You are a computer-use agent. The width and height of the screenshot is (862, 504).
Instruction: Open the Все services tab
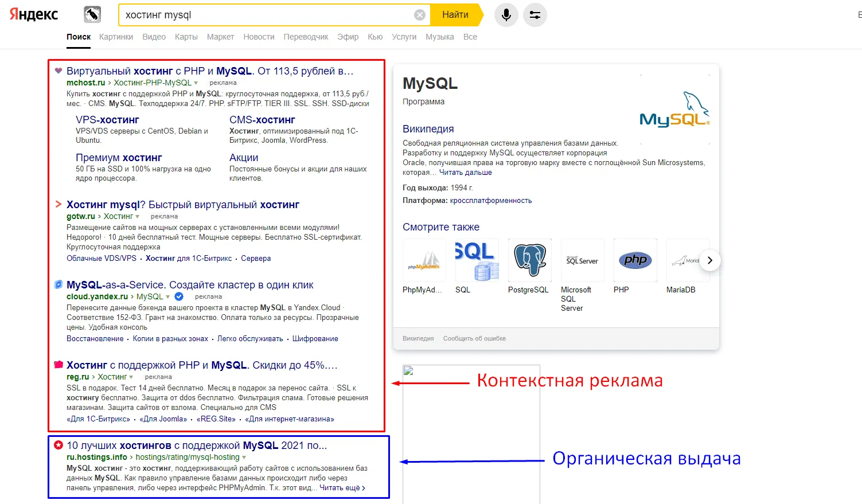pyautogui.click(x=470, y=37)
